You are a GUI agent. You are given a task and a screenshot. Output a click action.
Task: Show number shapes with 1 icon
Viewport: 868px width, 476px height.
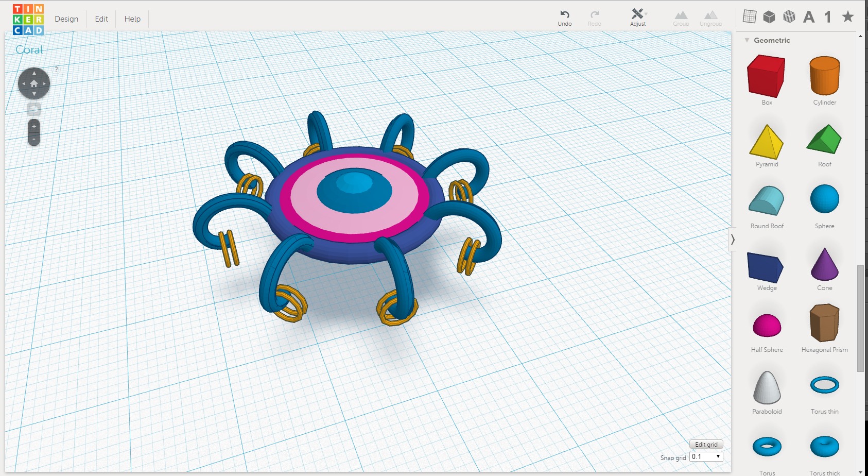click(x=828, y=17)
